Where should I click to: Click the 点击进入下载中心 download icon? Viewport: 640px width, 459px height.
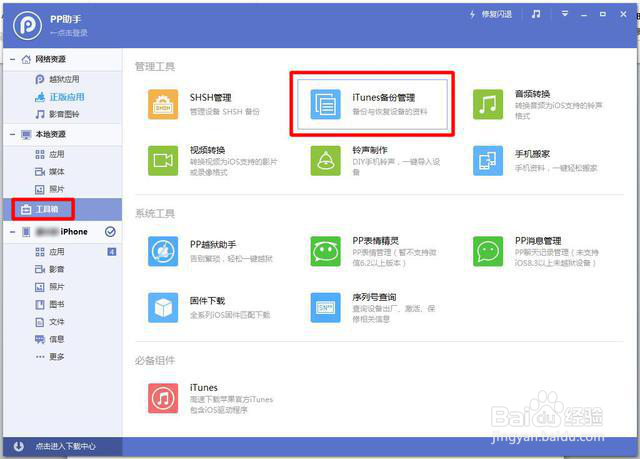coord(18,446)
